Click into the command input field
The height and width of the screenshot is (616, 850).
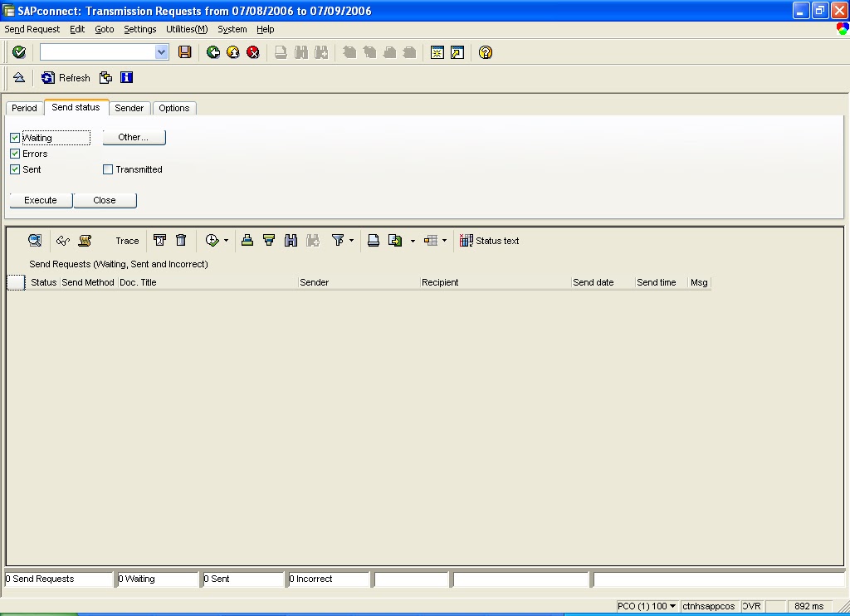[x=98, y=52]
